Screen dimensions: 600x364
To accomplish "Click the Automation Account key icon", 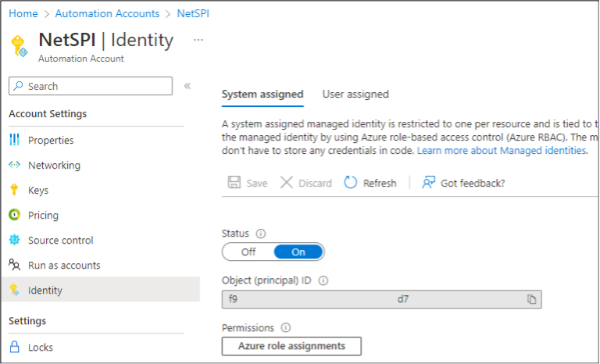I will tap(19, 46).
